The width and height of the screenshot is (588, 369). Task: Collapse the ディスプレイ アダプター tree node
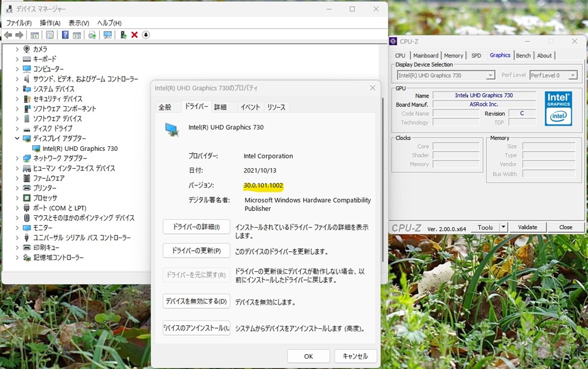point(18,138)
